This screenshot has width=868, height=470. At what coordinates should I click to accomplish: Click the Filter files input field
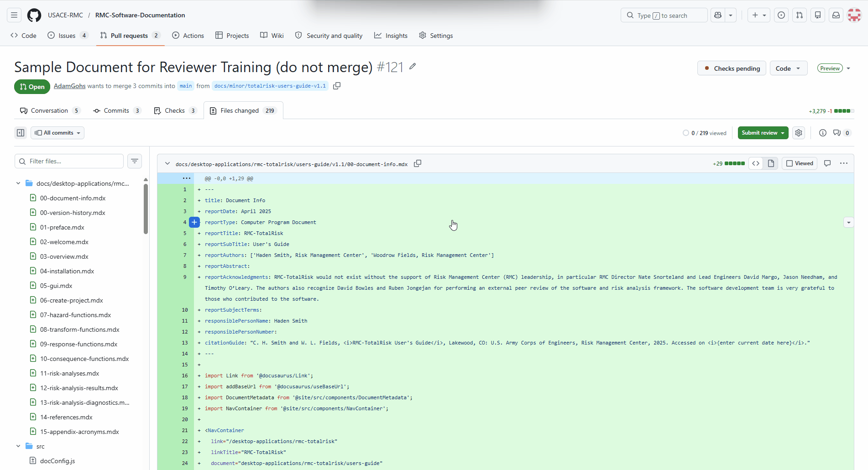click(x=69, y=161)
